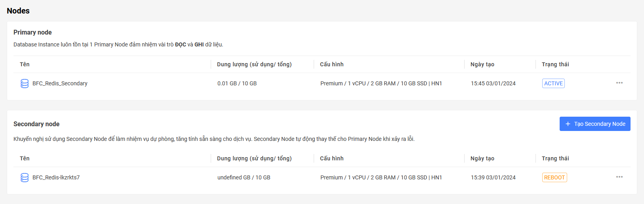Click database icon next to BFC_Redis_Secondary

[25, 83]
